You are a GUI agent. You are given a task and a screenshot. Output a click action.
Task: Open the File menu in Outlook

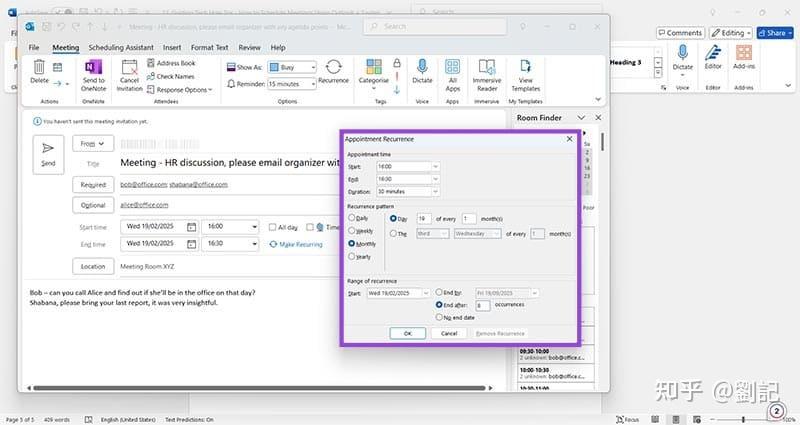pyautogui.click(x=34, y=47)
